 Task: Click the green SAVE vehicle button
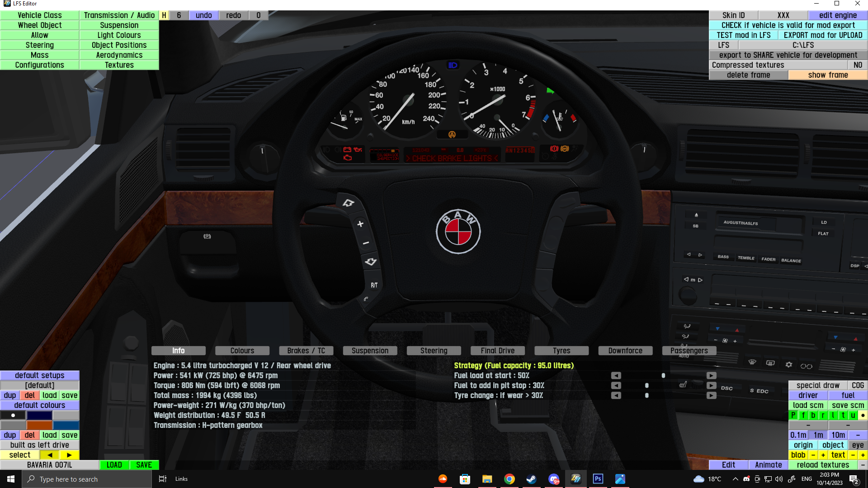click(x=144, y=465)
